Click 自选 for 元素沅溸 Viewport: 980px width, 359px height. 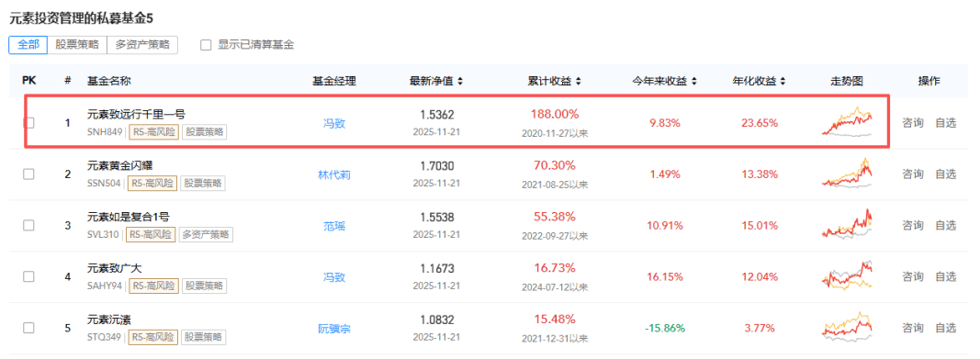946,328
